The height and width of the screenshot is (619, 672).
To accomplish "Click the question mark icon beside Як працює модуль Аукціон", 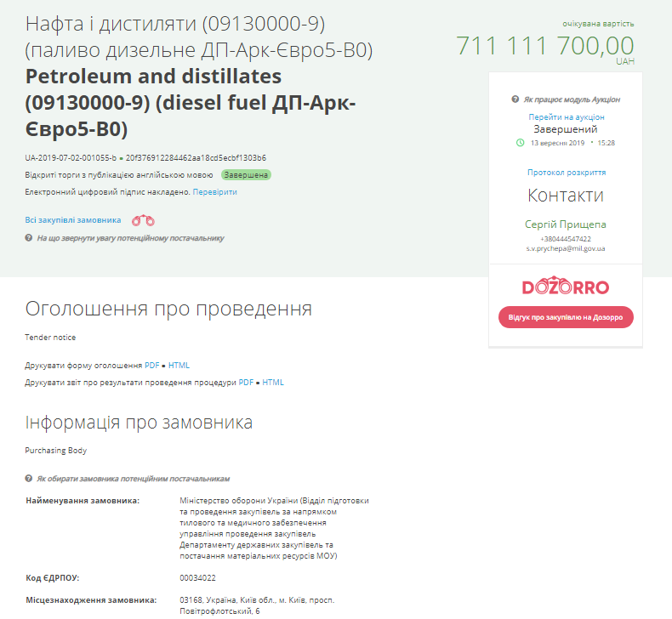I will pyautogui.click(x=515, y=99).
